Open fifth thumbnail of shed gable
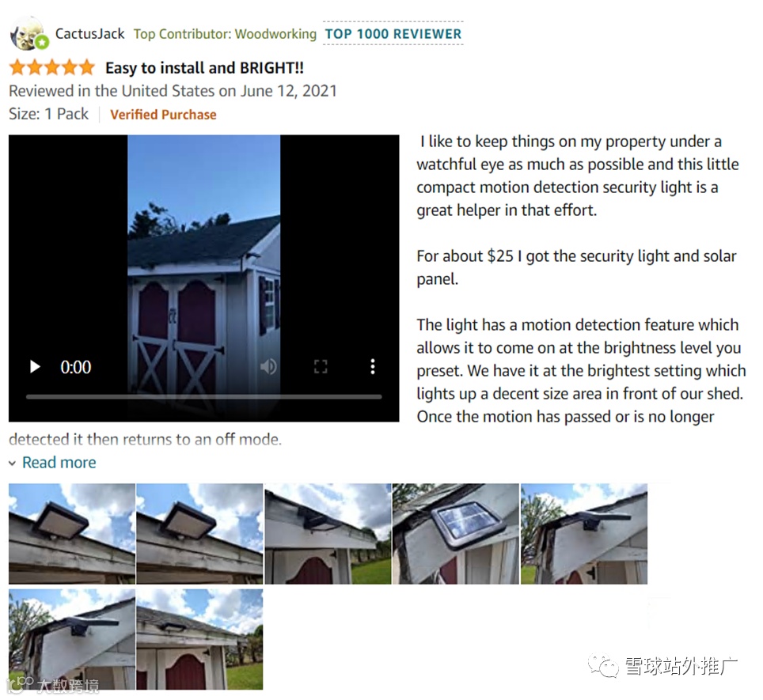The width and height of the screenshot is (763, 700). tap(584, 534)
